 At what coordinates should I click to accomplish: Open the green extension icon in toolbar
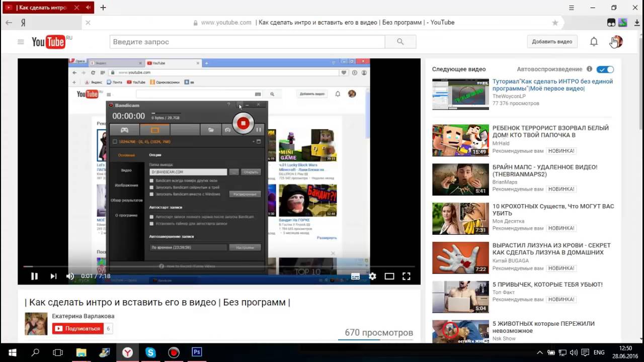pos(623,23)
